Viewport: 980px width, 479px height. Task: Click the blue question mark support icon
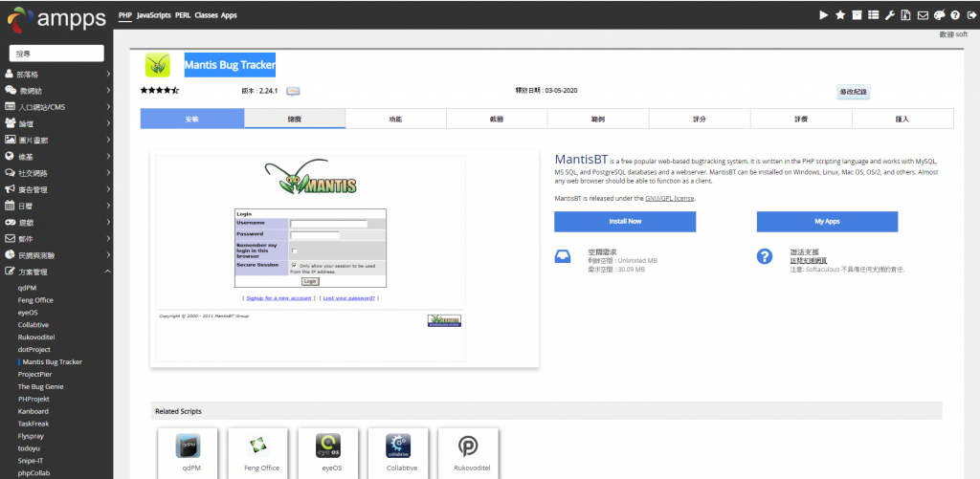[765, 256]
